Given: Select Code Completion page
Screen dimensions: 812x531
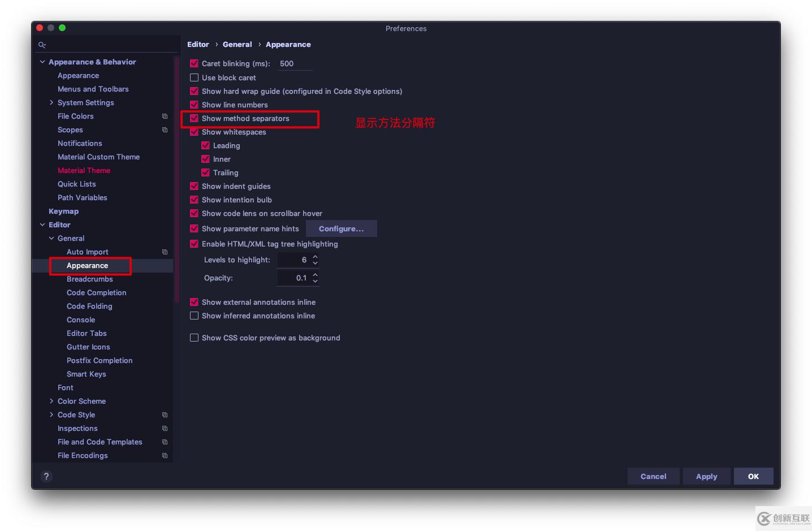Looking at the screenshot, I should tap(97, 292).
